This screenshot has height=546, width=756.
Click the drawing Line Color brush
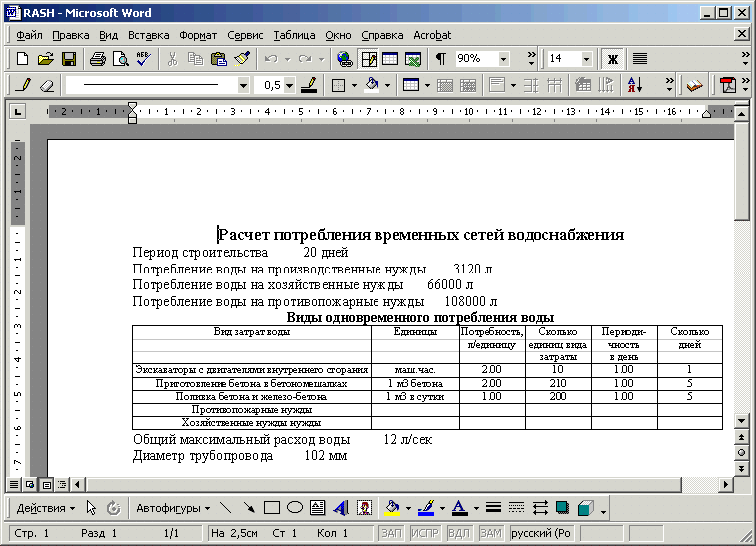pos(426,508)
